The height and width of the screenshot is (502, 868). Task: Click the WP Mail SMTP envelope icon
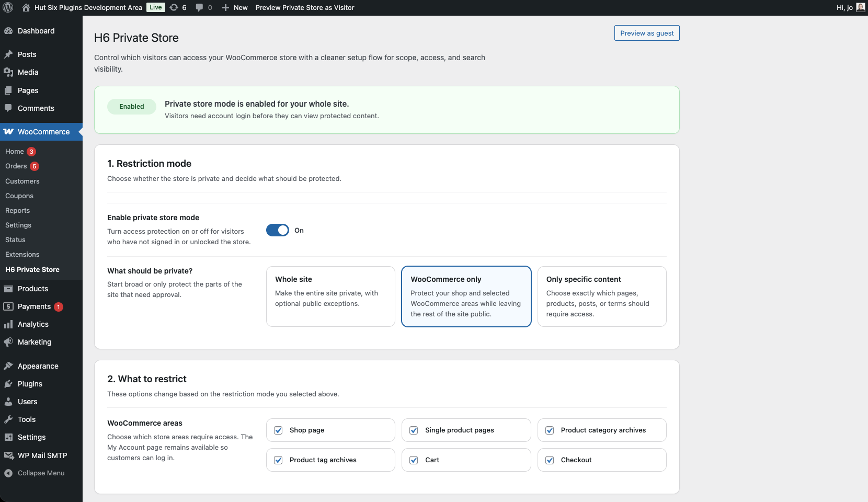pyautogui.click(x=8, y=455)
